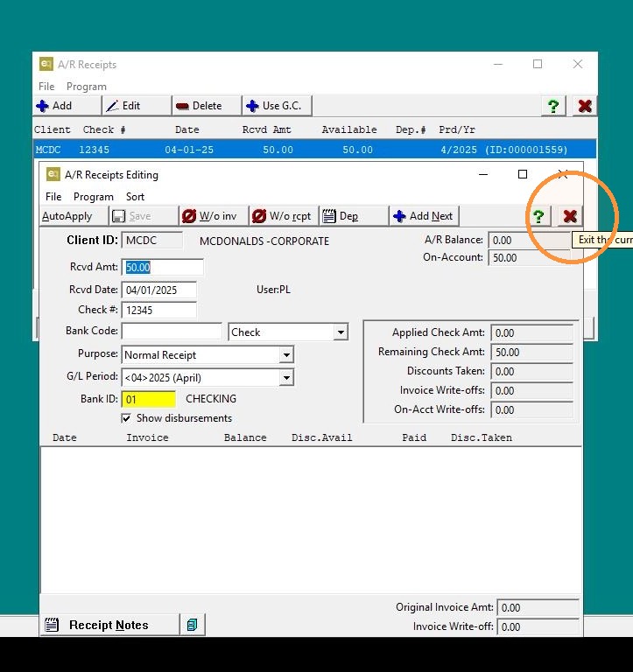
Task: Click the Delete button in A/R Receipts toolbar
Action: 207,106
